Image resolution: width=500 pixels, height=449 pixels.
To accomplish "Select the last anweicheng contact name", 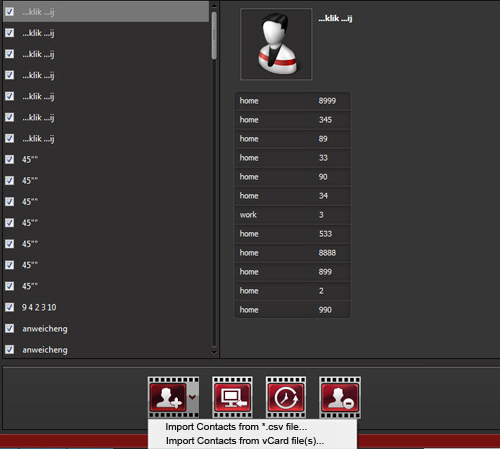I will (x=45, y=350).
